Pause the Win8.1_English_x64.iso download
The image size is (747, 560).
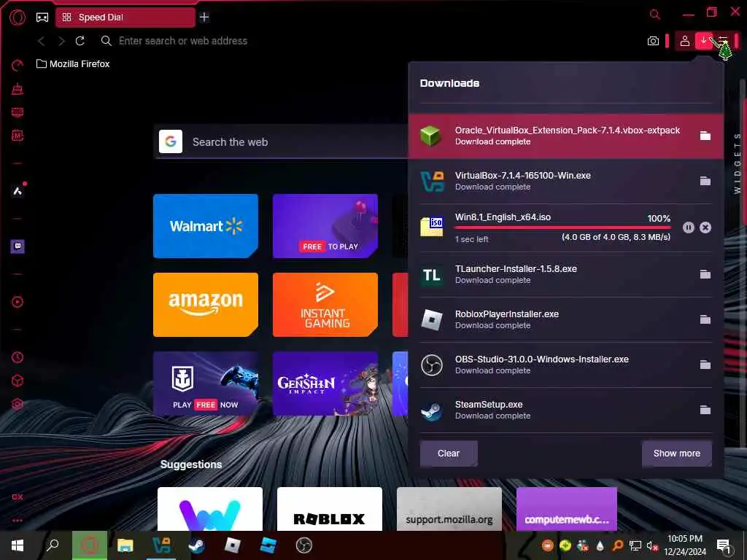pyautogui.click(x=689, y=227)
